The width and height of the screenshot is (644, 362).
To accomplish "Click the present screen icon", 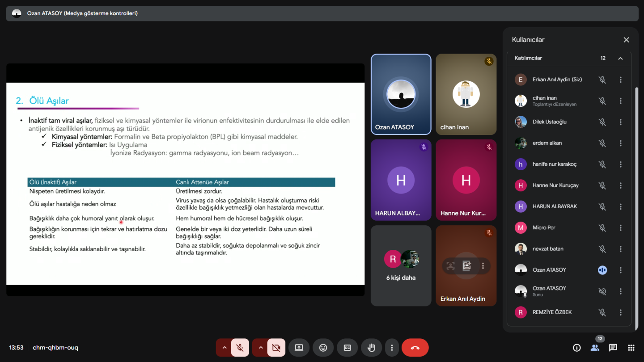I will tap(299, 348).
